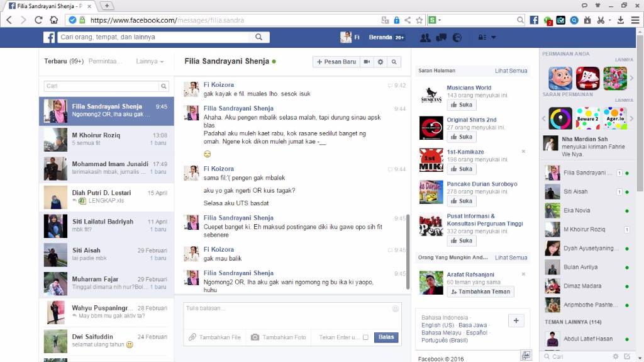Show next games with the right arrow
644x362 pixels.
(631, 77)
